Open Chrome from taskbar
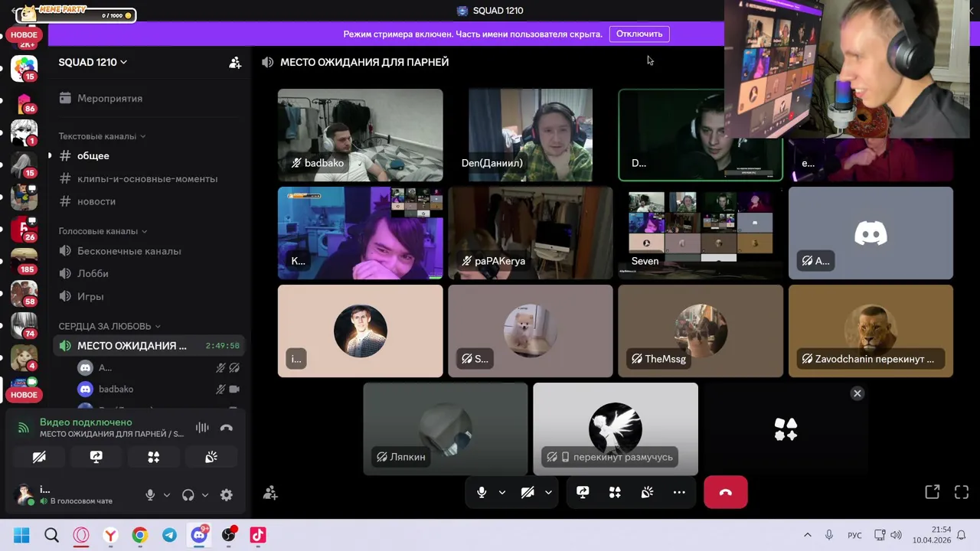 [139, 535]
